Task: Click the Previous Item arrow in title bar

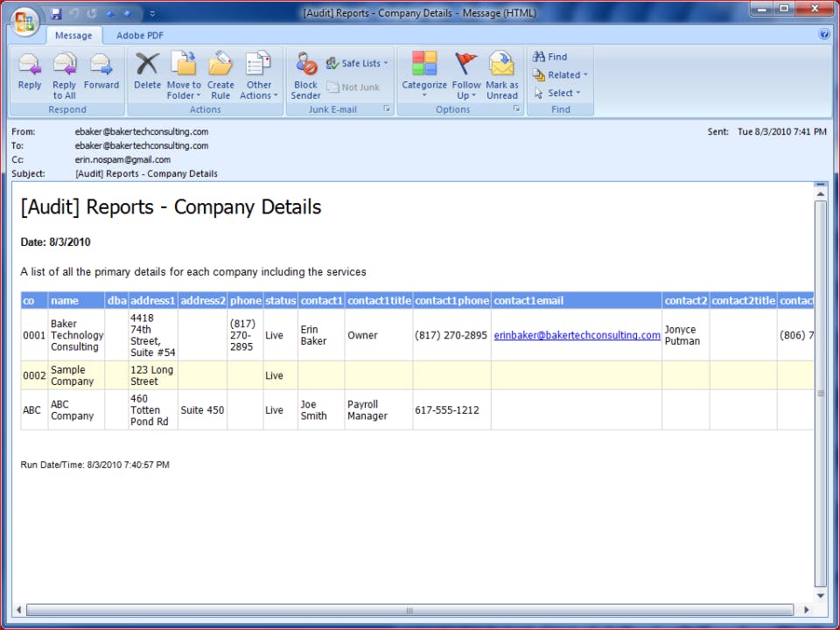Action: point(110,13)
